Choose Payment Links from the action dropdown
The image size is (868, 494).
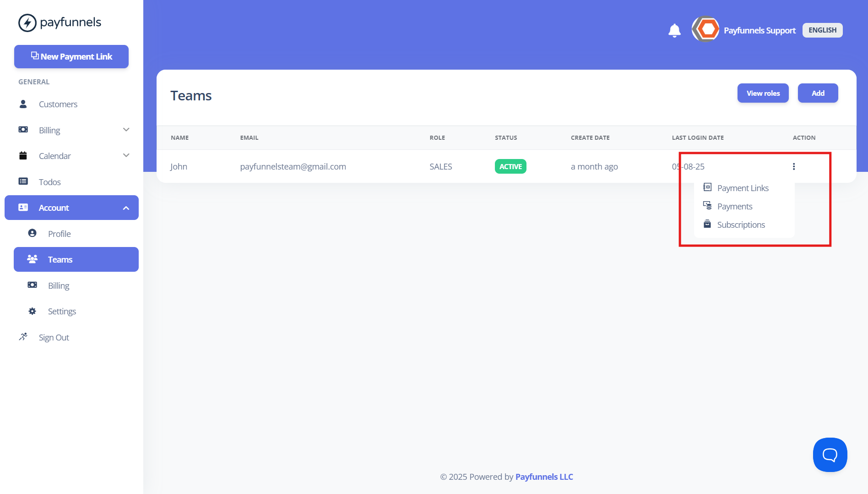pos(744,188)
